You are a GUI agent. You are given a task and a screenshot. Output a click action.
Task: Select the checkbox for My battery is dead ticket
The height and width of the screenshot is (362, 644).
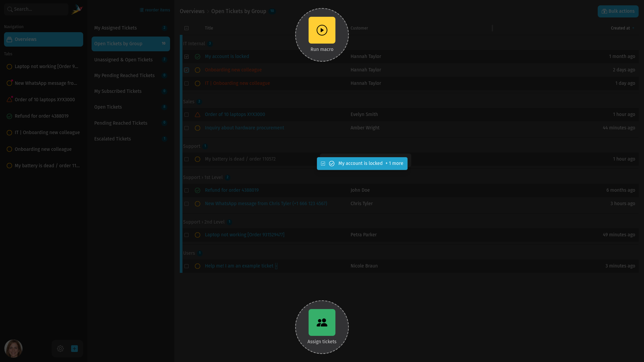coord(186,159)
